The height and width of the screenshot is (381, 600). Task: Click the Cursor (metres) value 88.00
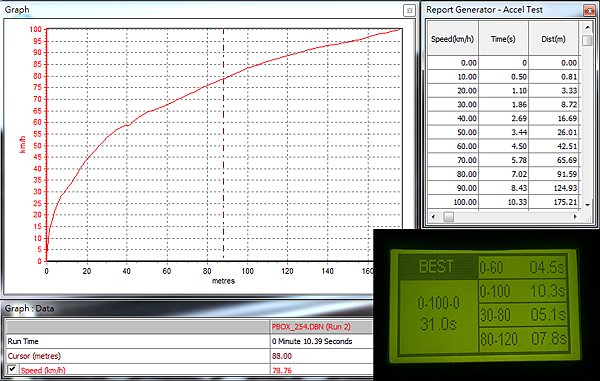pos(282,356)
